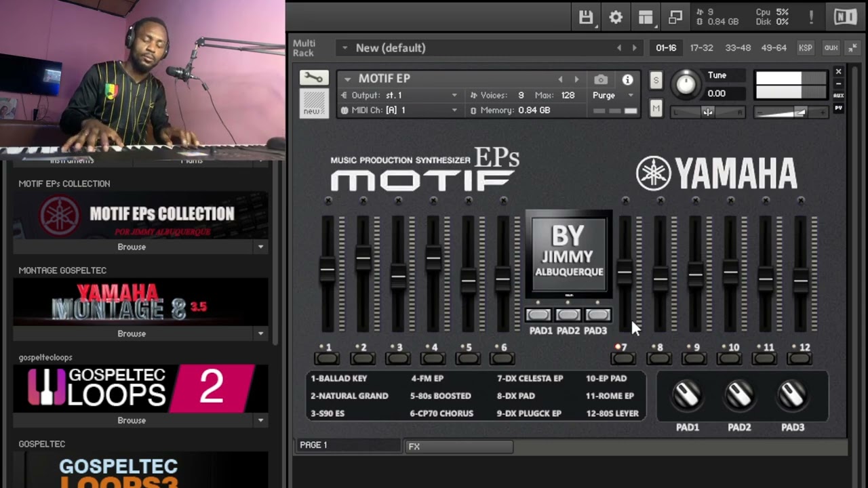Click the pan center marker icon
The image size is (868, 488).
pyautogui.click(x=707, y=113)
